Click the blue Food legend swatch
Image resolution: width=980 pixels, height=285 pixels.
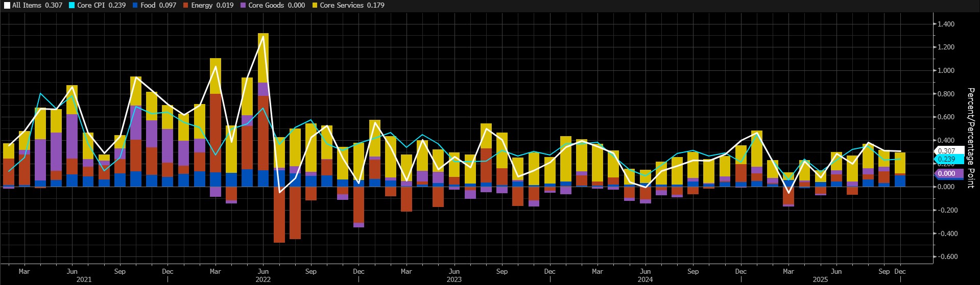click(x=135, y=6)
